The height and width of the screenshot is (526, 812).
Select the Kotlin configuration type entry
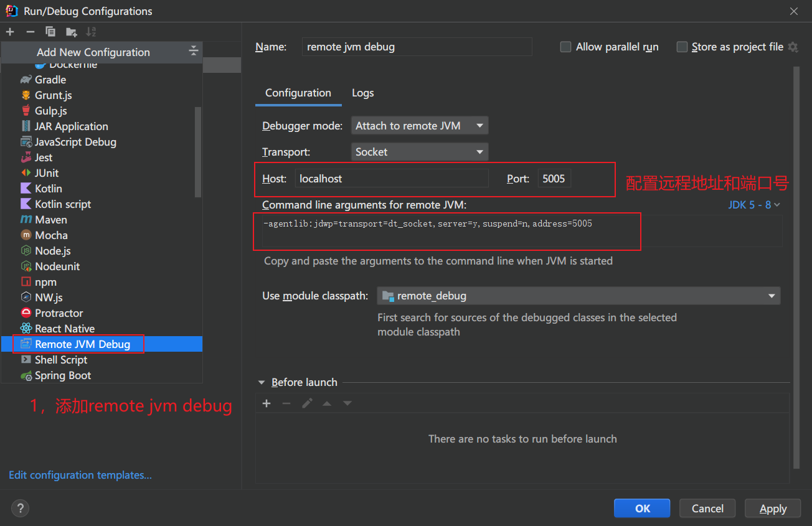click(x=101, y=189)
